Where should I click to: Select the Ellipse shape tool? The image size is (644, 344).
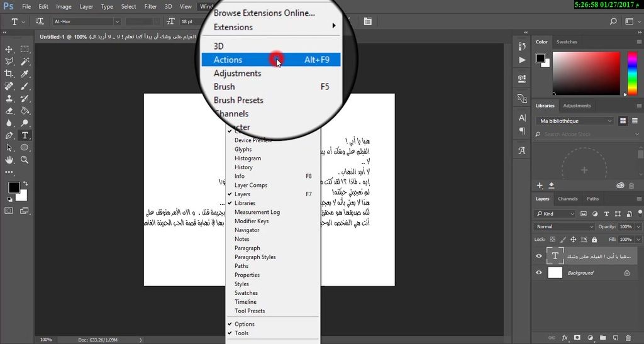click(25, 148)
